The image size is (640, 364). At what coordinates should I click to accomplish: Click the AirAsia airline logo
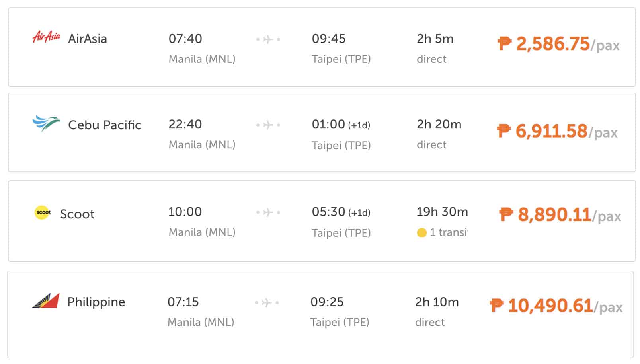pyautogui.click(x=46, y=37)
